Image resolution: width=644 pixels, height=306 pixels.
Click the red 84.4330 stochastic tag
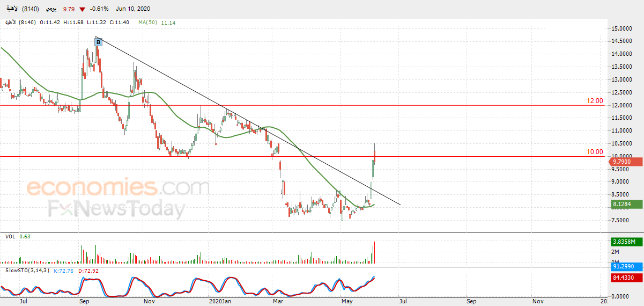click(x=627, y=278)
